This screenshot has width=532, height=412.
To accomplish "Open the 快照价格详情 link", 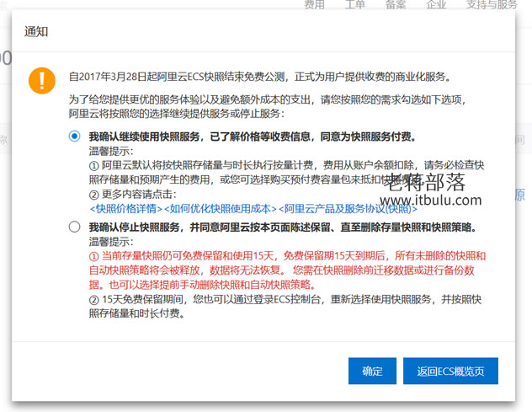I will [x=126, y=209].
